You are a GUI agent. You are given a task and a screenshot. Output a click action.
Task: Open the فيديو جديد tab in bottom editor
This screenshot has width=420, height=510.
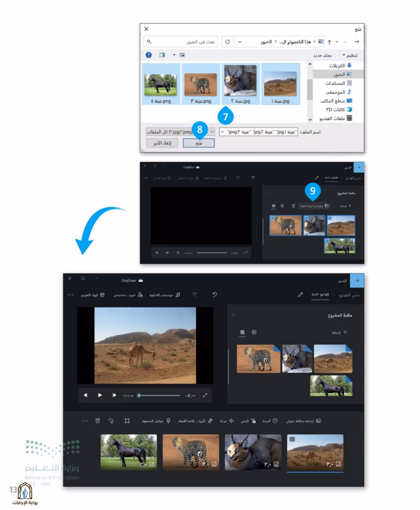tap(320, 294)
